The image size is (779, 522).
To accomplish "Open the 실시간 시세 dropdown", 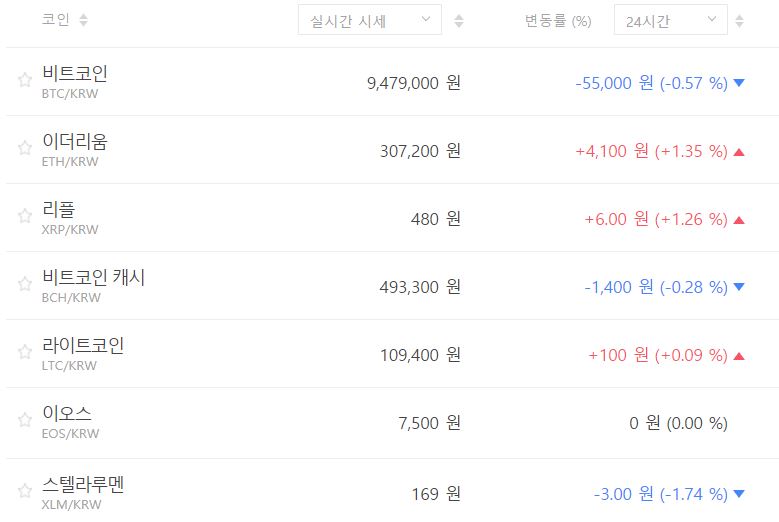I will [x=369, y=20].
